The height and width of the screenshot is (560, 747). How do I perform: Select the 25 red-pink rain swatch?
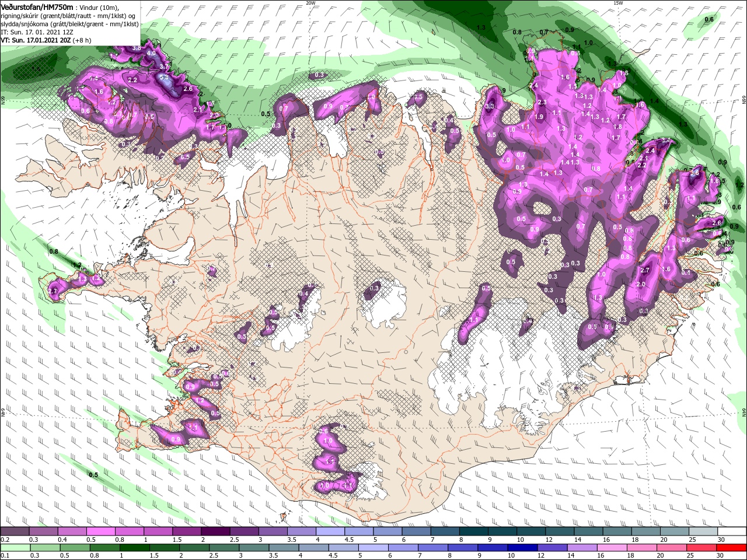point(701,548)
